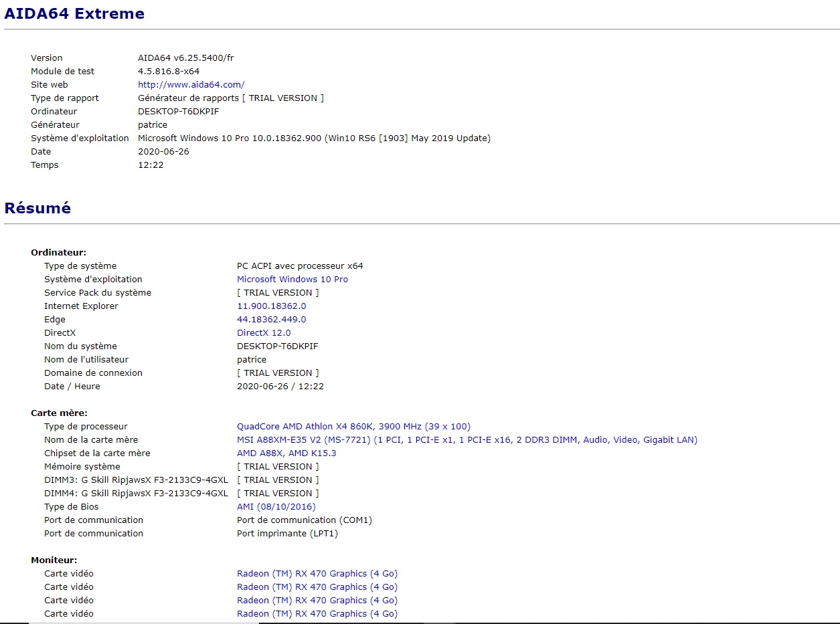Image resolution: width=840 pixels, height=624 pixels.
Task: Open the http://www.aida64.com/ website link
Action: coord(191,85)
